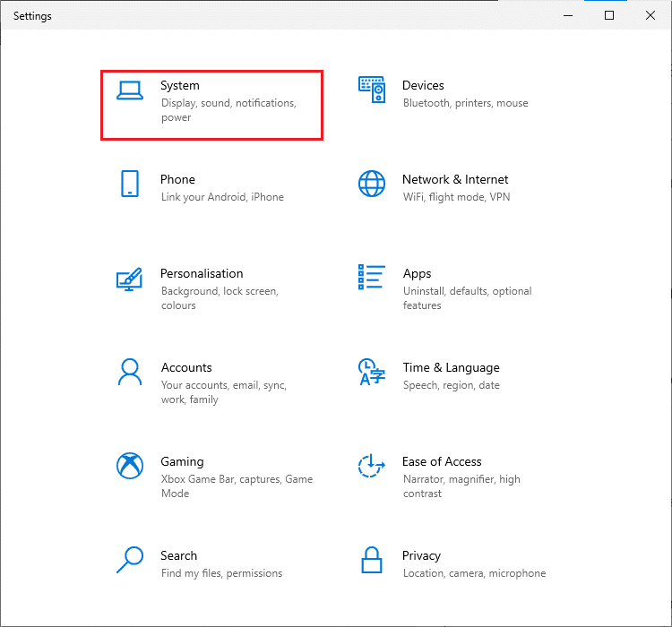The width and height of the screenshot is (672, 627).
Task: Click the Devices keyboard and speaker icon
Action: click(x=372, y=90)
